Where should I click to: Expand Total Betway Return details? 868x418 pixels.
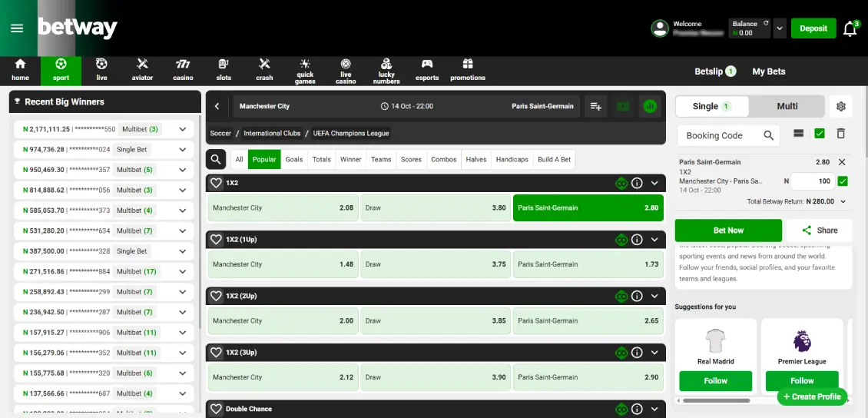(843, 201)
